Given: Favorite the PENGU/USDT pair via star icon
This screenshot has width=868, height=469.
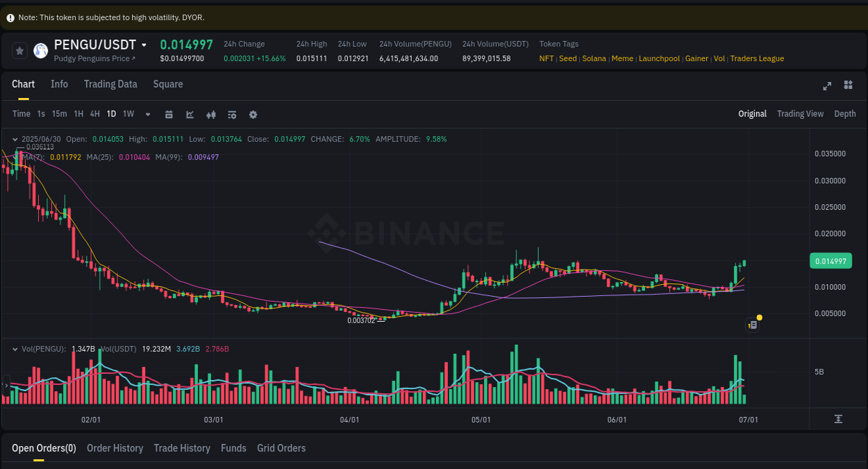Looking at the screenshot, I should [x=19, y=50].
